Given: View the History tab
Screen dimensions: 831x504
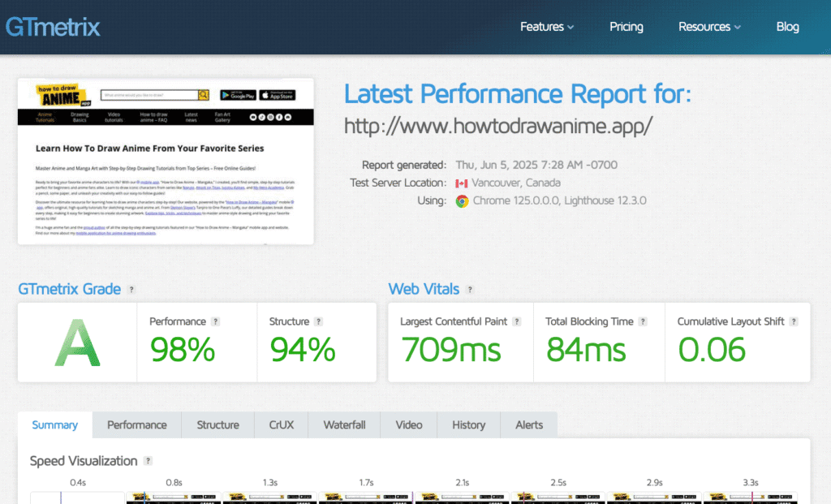Looking at the screenshot, I should (468, 425).
